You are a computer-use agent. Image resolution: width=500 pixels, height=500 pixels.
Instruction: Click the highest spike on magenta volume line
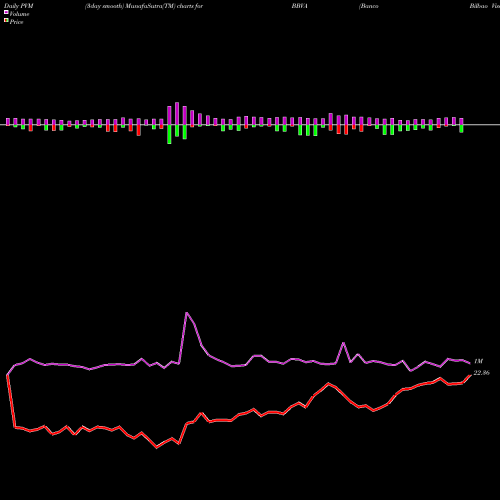[x=187, y=313]
